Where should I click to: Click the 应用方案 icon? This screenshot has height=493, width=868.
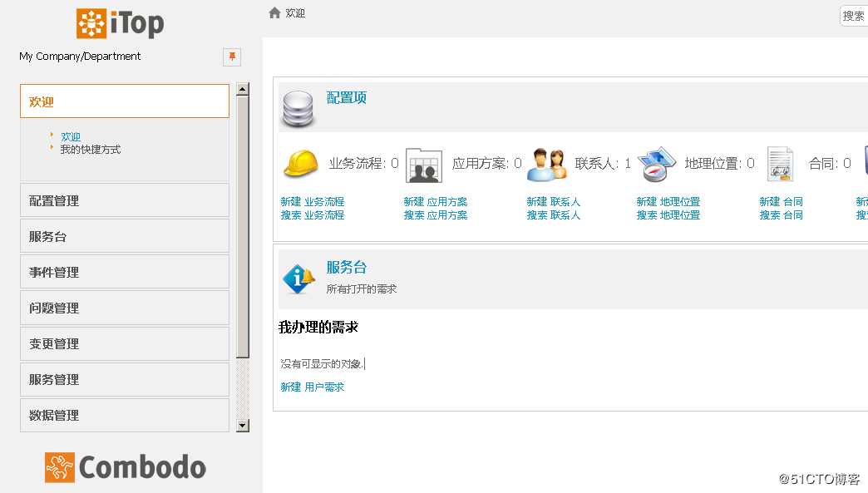[424, 163]
